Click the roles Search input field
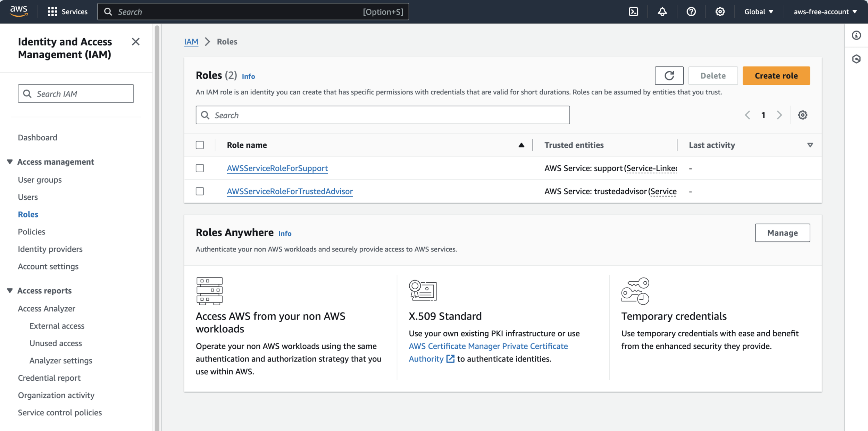This screenshot has height=431, width=868. pyautogui.click(x=382, y=115)
